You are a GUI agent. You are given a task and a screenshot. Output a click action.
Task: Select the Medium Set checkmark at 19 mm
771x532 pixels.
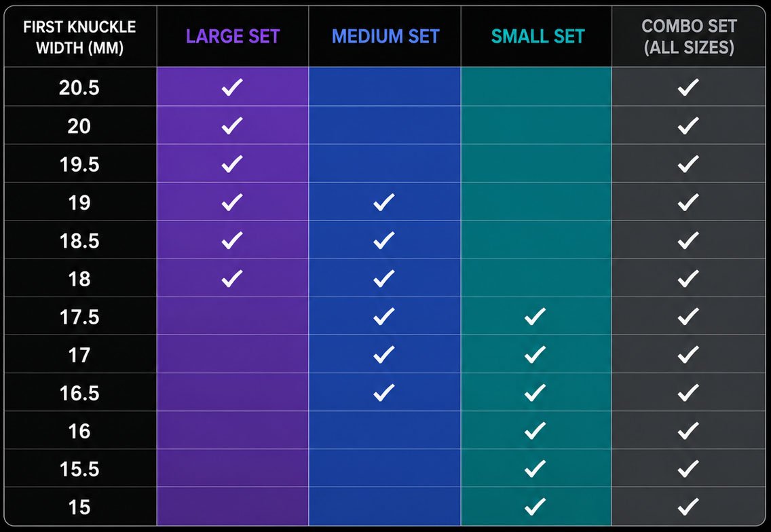pyautogui.click(x=384, y=202)
